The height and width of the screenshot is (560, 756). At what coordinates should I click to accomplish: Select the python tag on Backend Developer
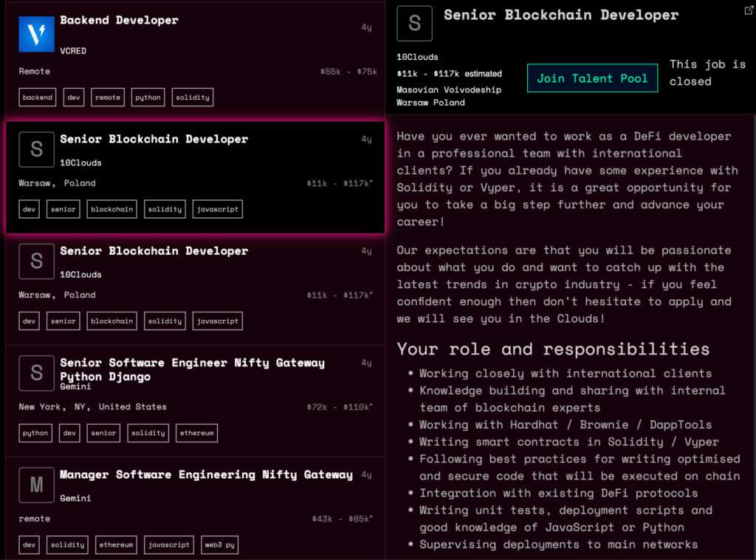pos(148,98)
